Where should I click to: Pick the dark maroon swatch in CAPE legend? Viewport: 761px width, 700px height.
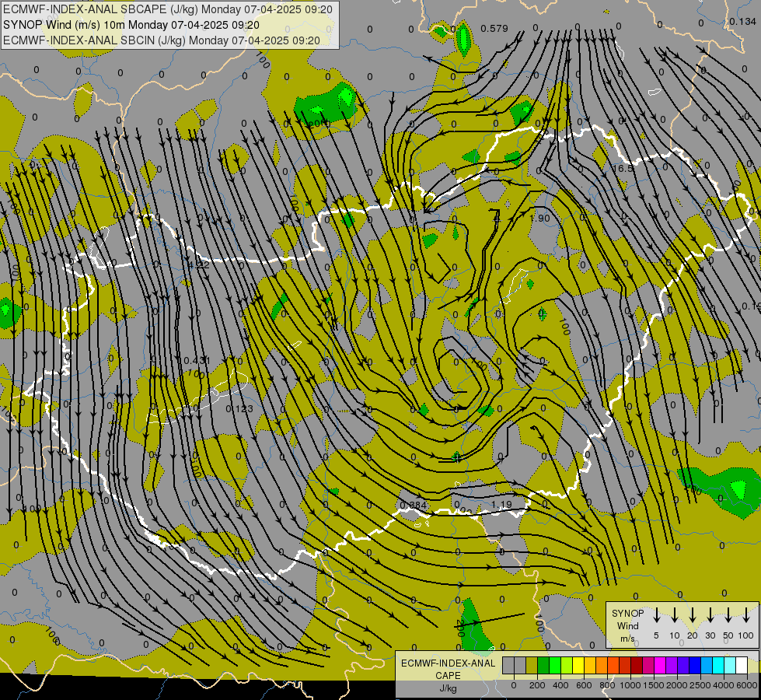637,665
